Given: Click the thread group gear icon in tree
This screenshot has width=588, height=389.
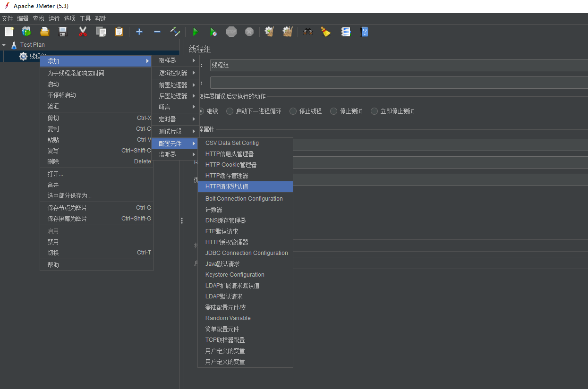Looking at the screenshot, I should (23, 56).
